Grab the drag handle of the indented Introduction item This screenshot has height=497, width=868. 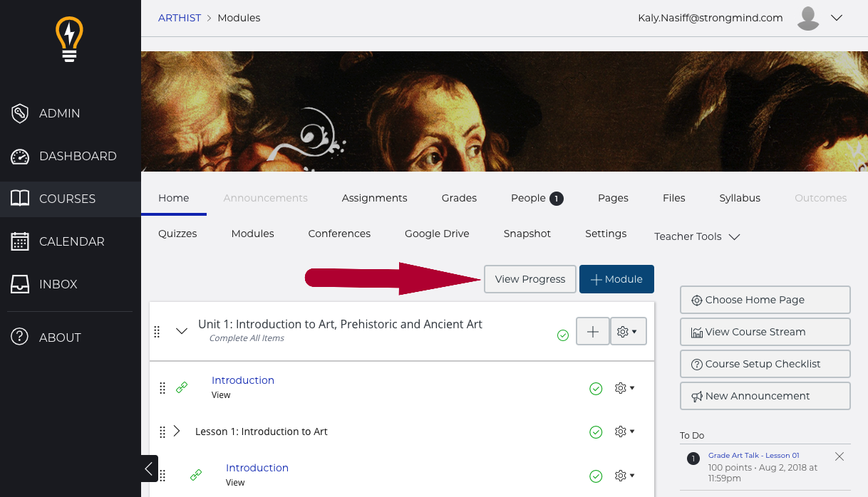coord(162,476)
